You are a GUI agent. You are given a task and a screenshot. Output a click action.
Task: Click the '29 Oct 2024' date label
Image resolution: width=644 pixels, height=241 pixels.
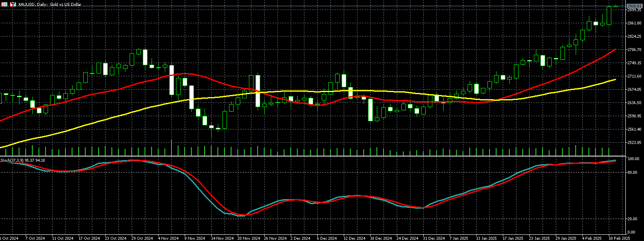click(142, 239)
